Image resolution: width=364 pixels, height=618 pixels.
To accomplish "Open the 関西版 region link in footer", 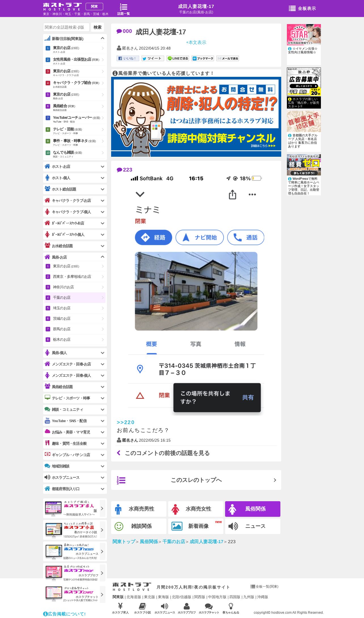I will 200,597.
